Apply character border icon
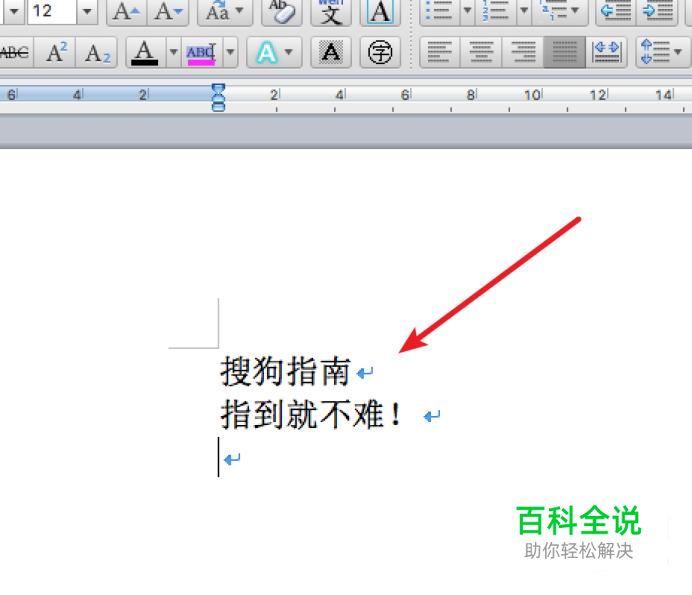Screen dimensions: 692x595 tap(380, 11)
